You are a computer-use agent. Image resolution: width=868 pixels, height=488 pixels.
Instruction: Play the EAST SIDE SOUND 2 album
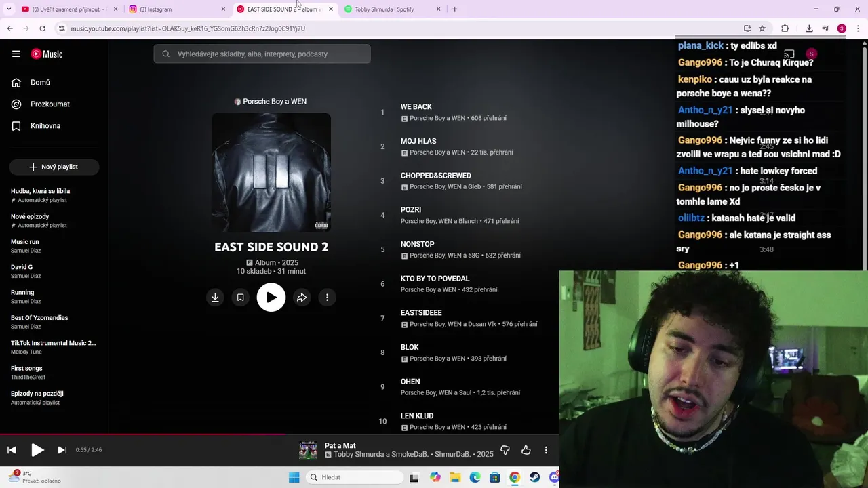click(271, 297)
